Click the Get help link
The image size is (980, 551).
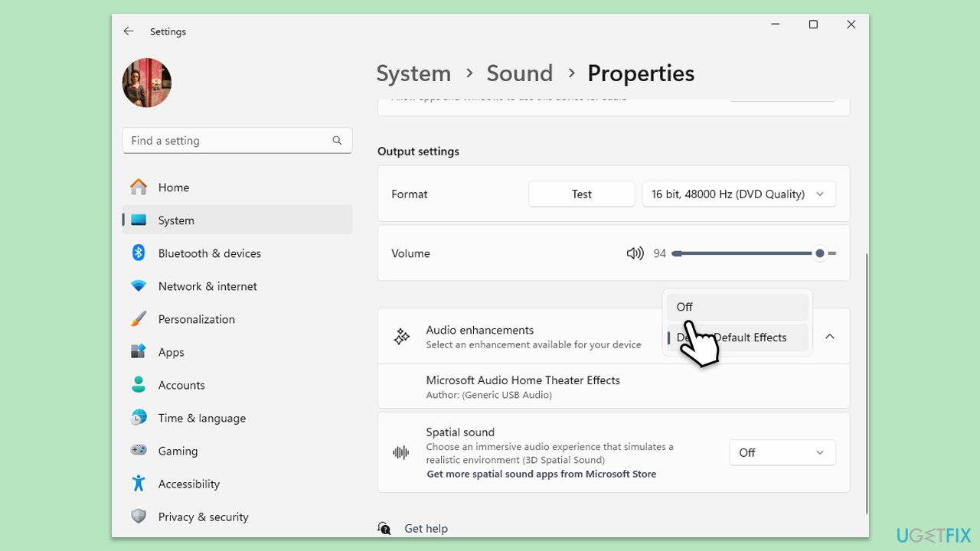pyautogui.click(x=426, y=529)
